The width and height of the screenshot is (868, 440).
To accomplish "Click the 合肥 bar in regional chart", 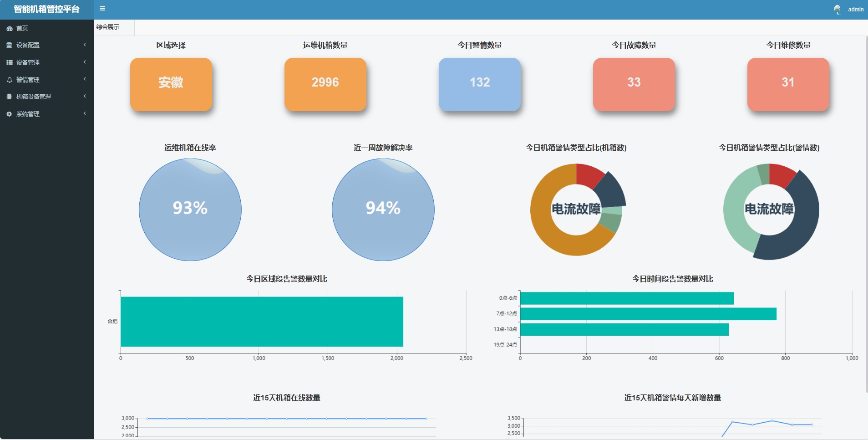I will click(262, 322).
